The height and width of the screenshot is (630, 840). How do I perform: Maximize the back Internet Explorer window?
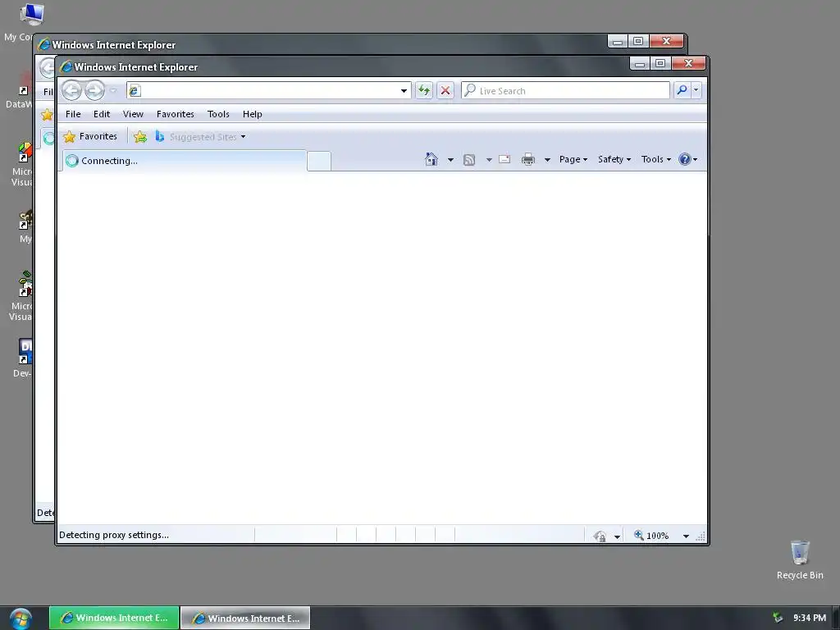click(638, 41)
